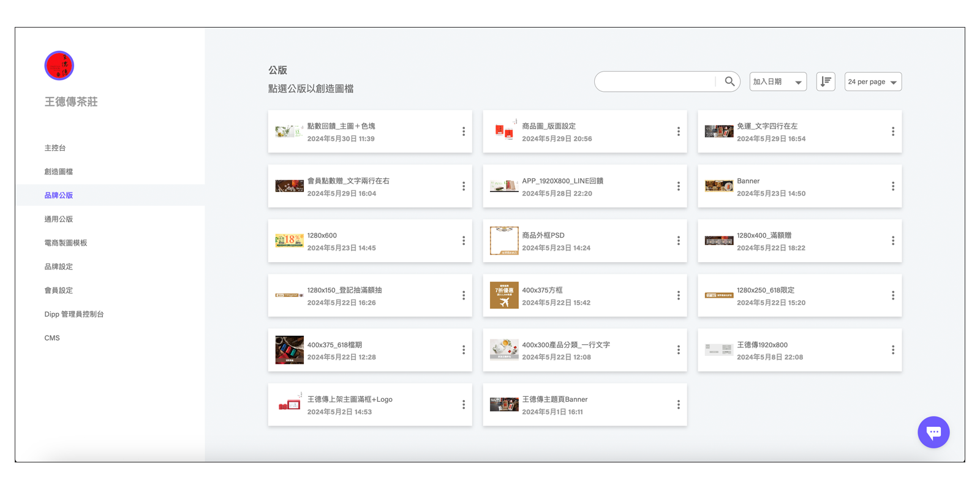Select the 400x375_618檔期 thumbnail

(x=289, y=350)
